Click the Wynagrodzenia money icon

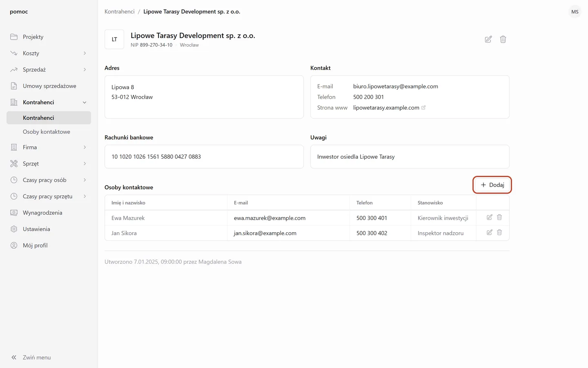point(14,213)
